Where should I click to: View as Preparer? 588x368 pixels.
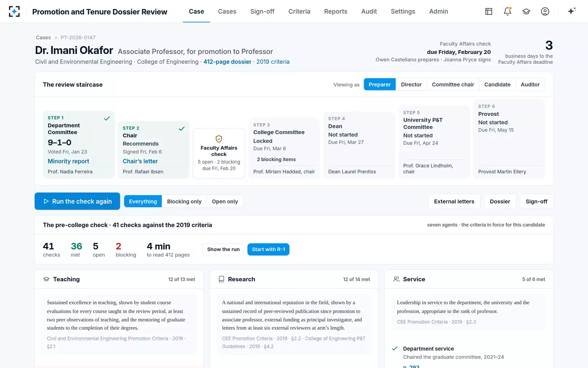click(380, 85)
